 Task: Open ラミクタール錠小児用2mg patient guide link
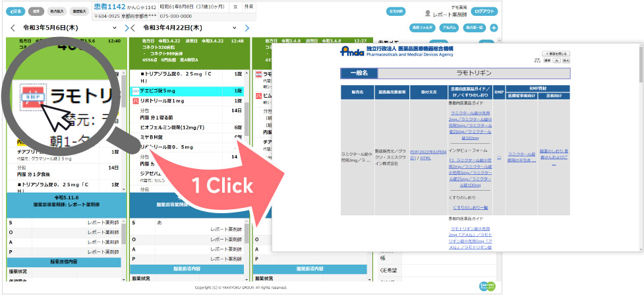point(470,125)
